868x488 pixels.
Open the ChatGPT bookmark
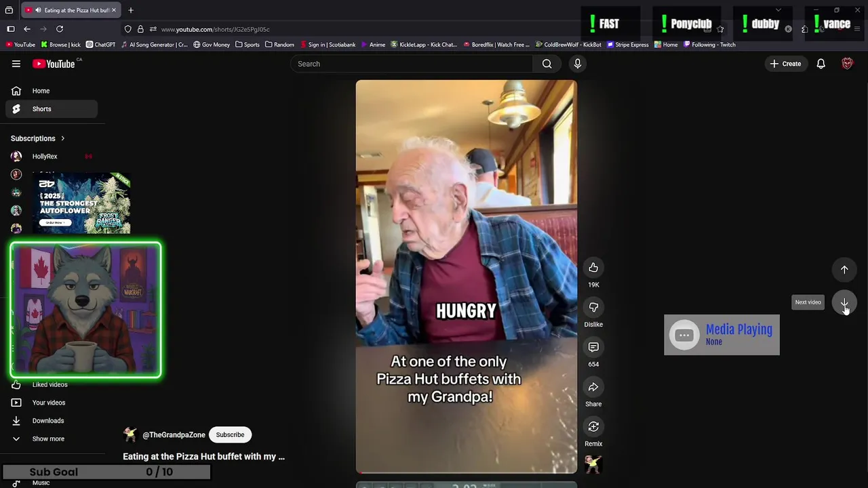[x=100, y=45]
